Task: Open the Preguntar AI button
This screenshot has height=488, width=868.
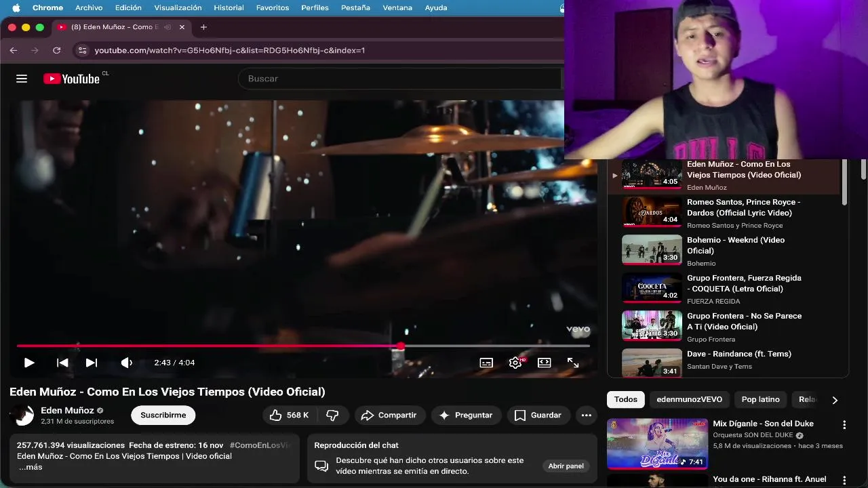Action: click(466, 415)
